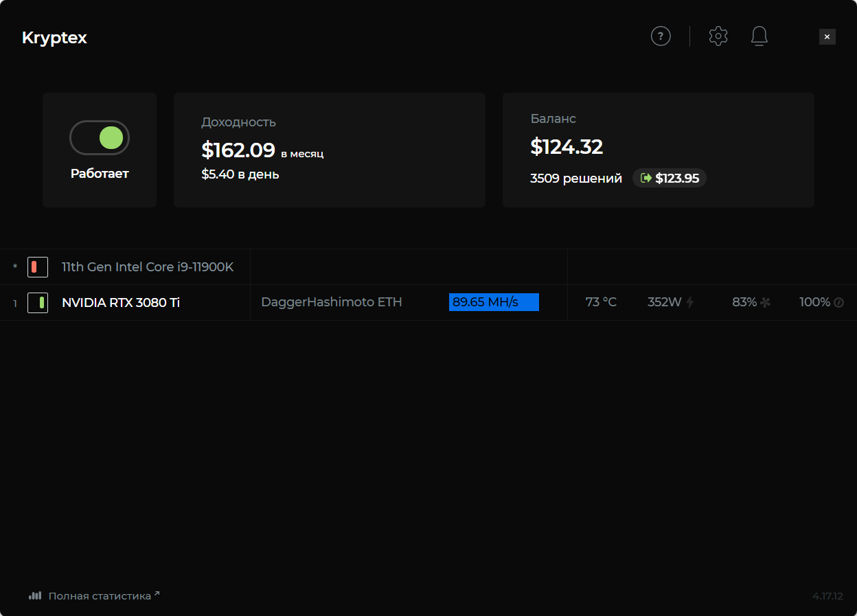857x616 pixels.
Task: Select the NVIDIA RTX 3080 Ti name
Action: pos(121,302)
